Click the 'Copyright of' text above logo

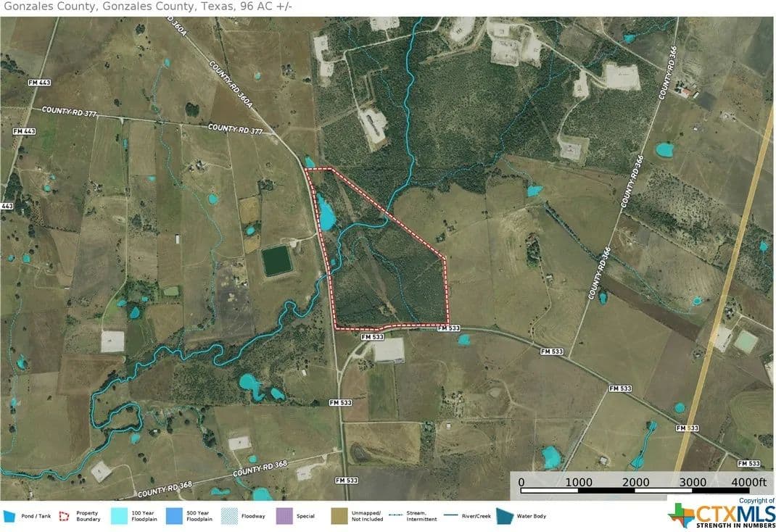[x=756, y=501]
